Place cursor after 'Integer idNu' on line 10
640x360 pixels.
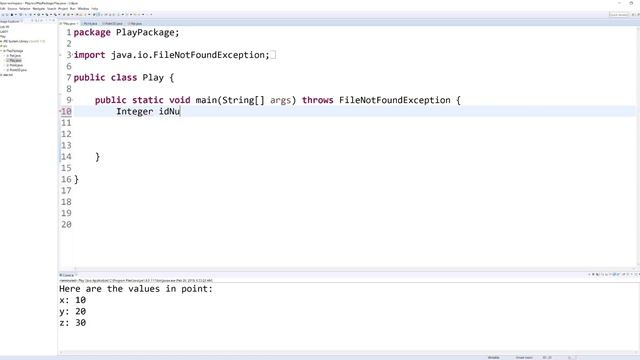pos(180,111)
